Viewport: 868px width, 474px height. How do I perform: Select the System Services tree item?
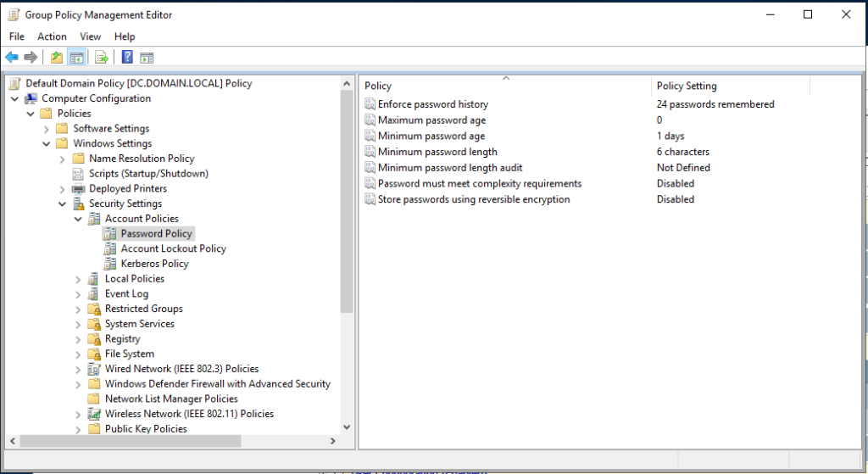[140, 324]
